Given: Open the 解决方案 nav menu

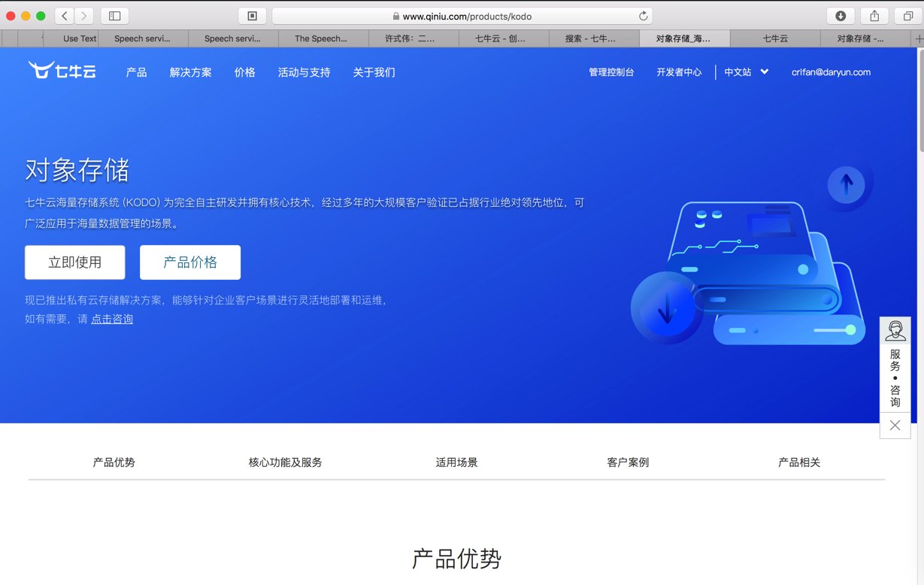Looking at the screenshot, I should click(x=190, y=72).
